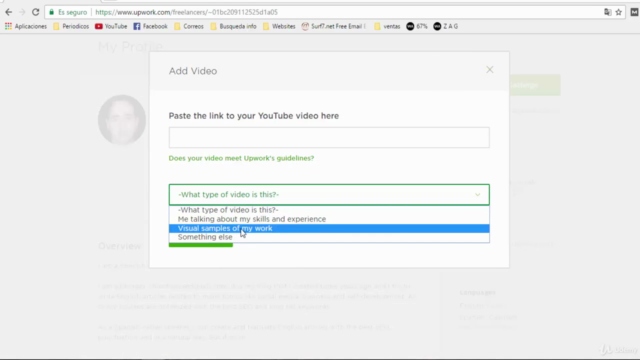Choose 'Me talking about my skills and experience'
The width and height of the screenshot is (640, 360).
pos(329,219)
